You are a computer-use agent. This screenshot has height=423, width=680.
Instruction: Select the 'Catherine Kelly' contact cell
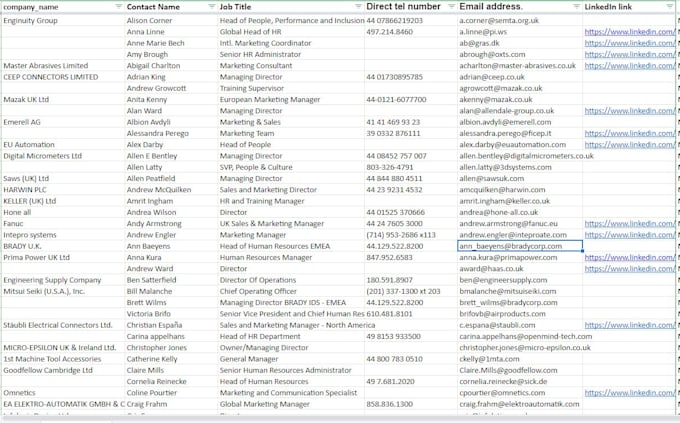coord(170,359)
